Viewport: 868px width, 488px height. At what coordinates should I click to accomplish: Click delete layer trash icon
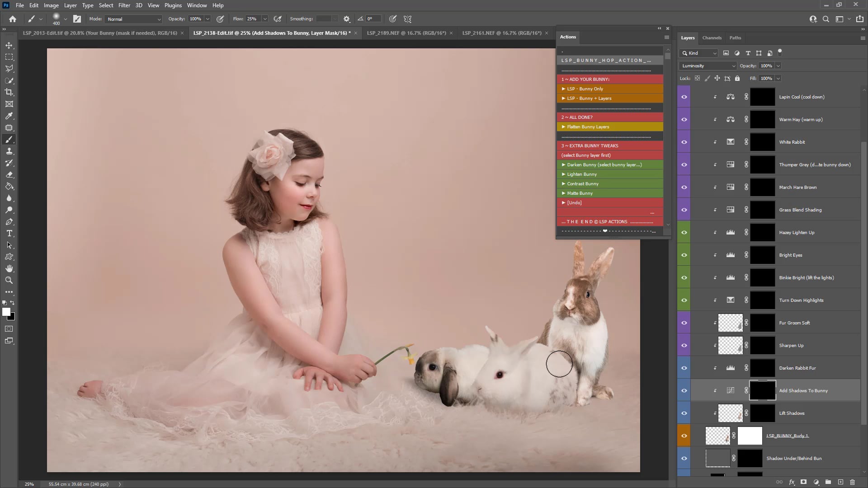pyautogui.click(x=853, y=482)
